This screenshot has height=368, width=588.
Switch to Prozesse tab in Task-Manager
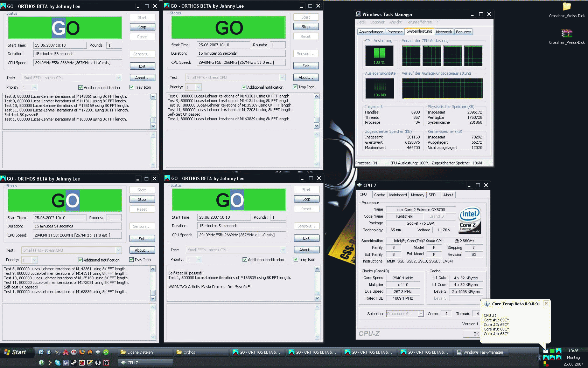point(395,32)
